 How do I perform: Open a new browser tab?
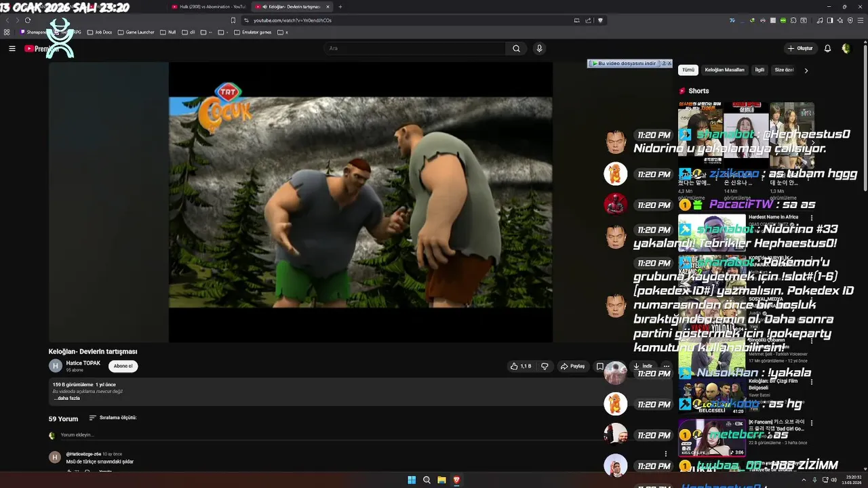(x=340, y=7)
